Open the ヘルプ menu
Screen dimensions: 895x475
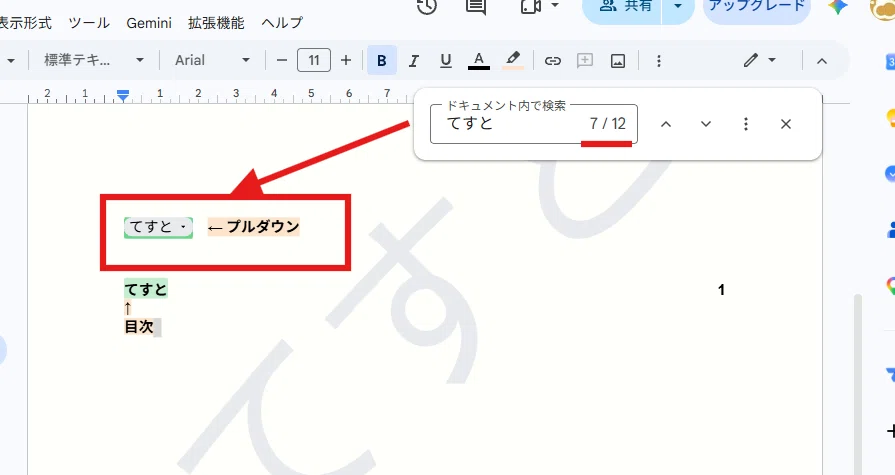[x=282, y=23]
